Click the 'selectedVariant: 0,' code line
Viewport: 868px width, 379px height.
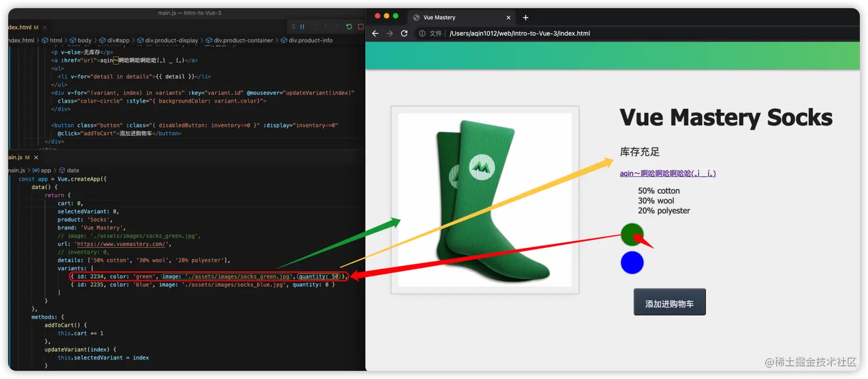tap(88, 211)
